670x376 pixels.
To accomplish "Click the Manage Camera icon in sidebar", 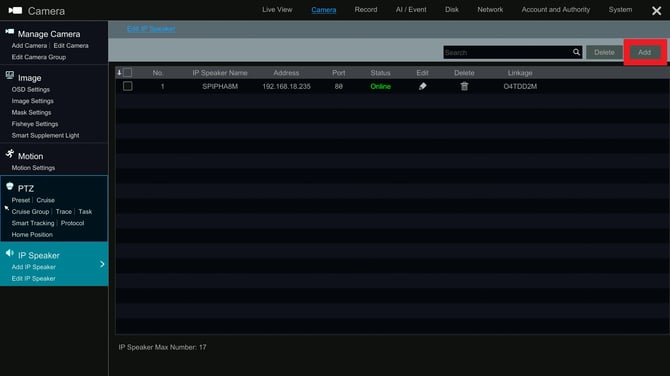I will click(9, 32).
